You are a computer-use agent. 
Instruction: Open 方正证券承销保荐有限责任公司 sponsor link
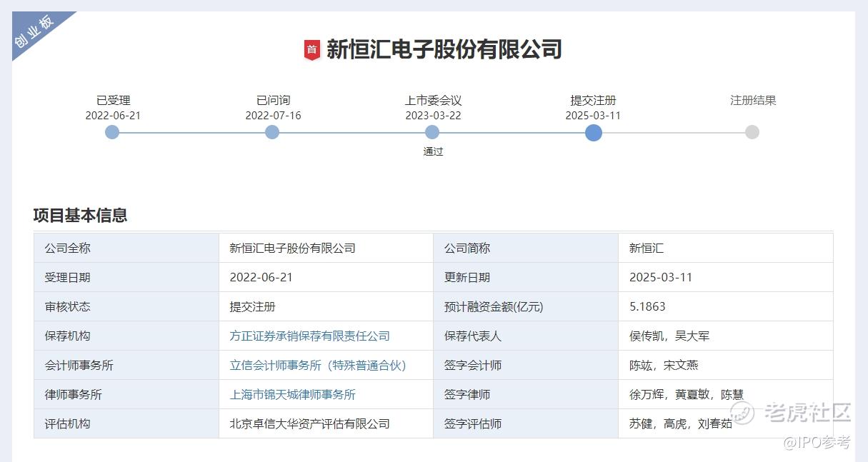click(x=309, y=336)
